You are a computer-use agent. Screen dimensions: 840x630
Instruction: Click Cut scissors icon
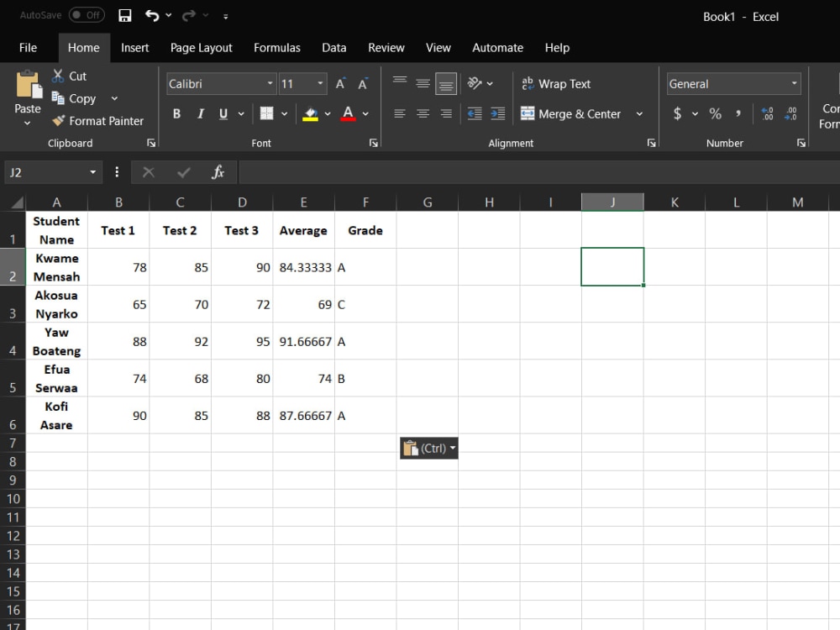(x=58, y=76)
